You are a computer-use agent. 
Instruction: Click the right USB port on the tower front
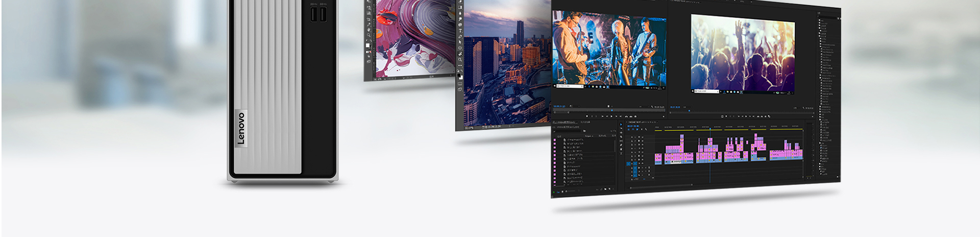(323, 15)
